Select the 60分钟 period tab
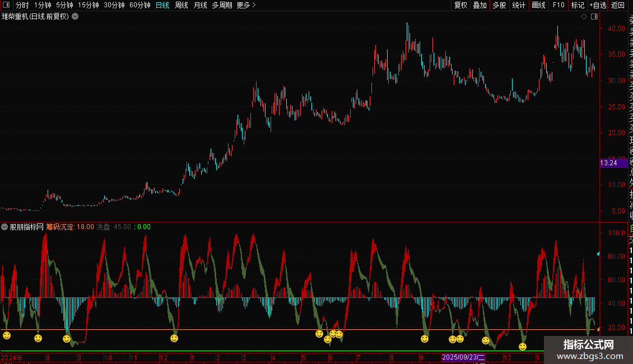The image size is (633, 364). (x=139, y=5)
